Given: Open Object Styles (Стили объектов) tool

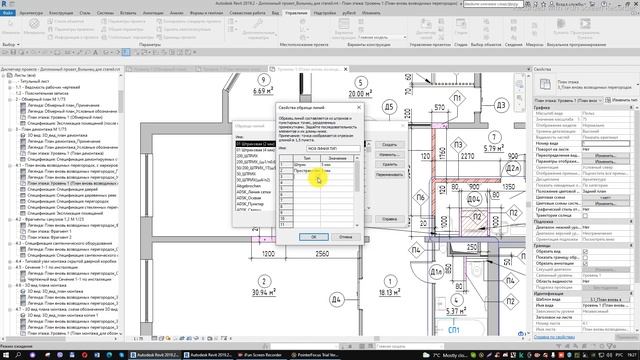Looking at the screenshot, I should (66, 21).
